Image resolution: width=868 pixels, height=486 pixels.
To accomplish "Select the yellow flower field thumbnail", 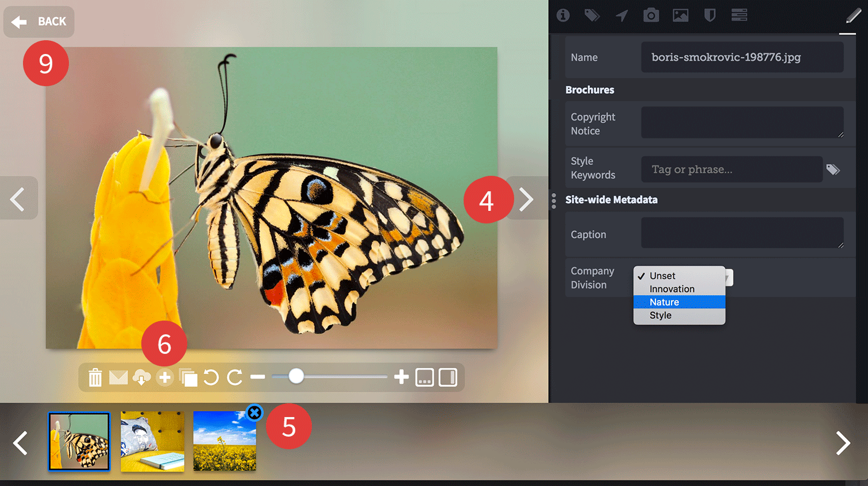I will point(225,441).
